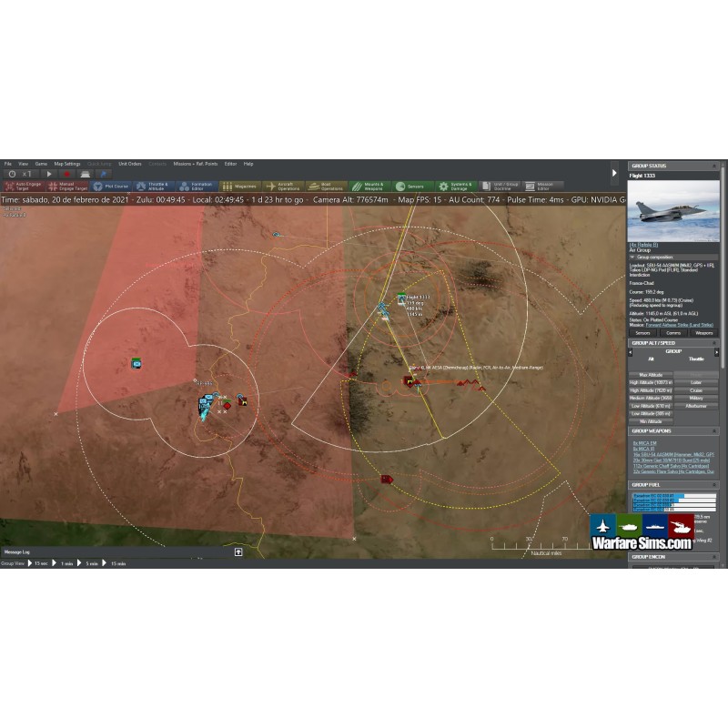Open the Sensors toolbar button
Image resolution: width=728 pixels, height=728 pixels.
pyautogui.click(x=409, y=186)
